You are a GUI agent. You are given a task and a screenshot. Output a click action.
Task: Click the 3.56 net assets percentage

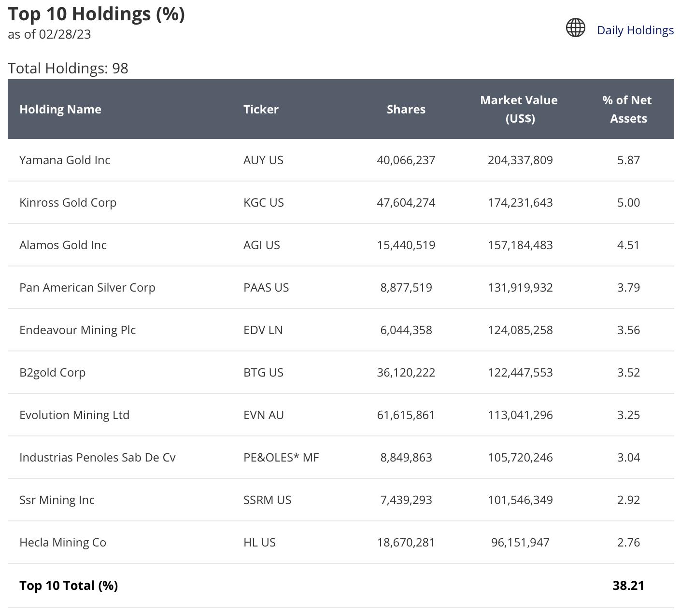pyautogui.click(x=628, y=330)
